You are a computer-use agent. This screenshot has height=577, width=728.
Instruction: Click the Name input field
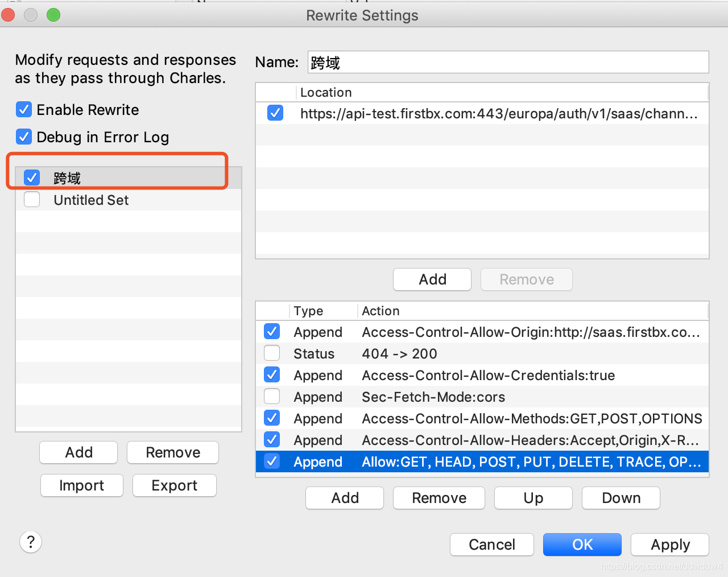point(508,62)
